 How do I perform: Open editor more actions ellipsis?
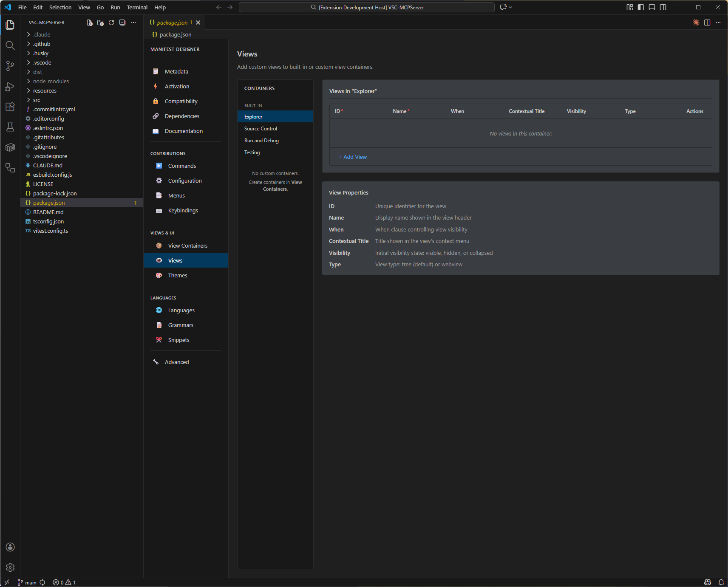[x=718, y=23]
